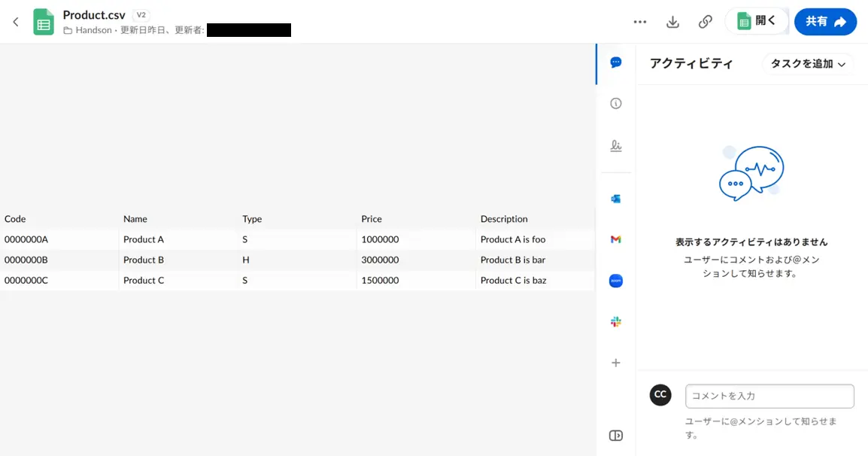Open the Zoom integration icon
The height and width of the screenshot is (456, 868).
615,281
